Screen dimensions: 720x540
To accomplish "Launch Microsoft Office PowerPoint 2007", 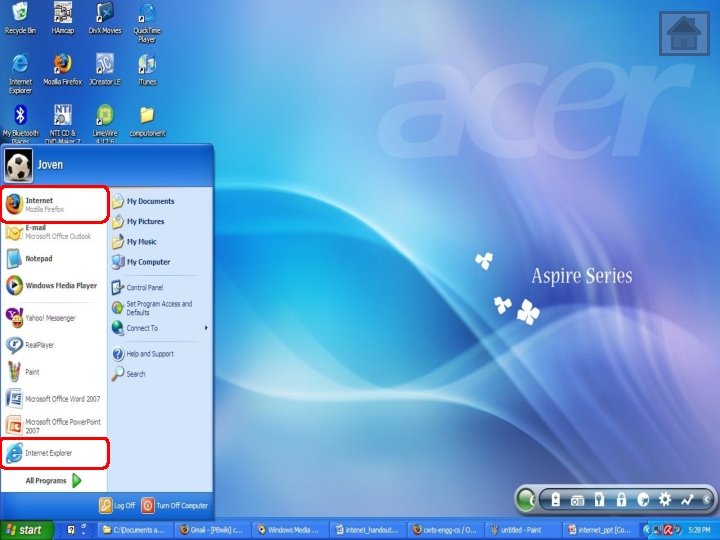I will 54,426.
